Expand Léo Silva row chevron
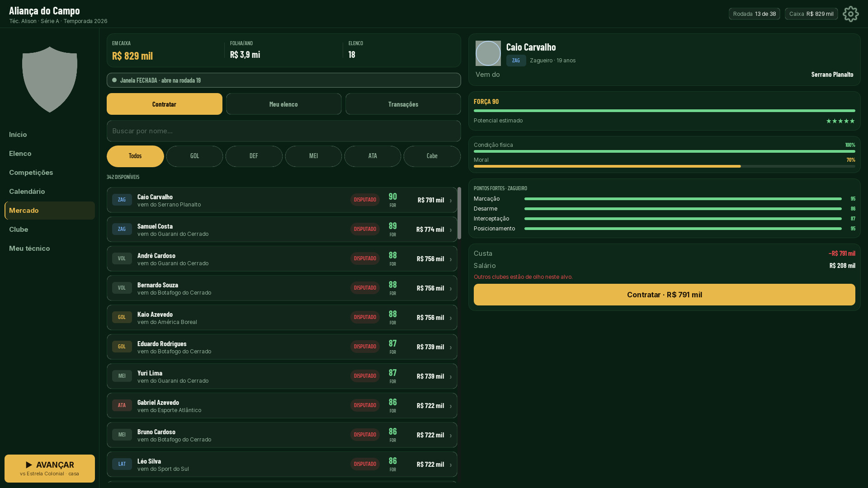Viewport: 868px width, 488px height. pos(451,465)
